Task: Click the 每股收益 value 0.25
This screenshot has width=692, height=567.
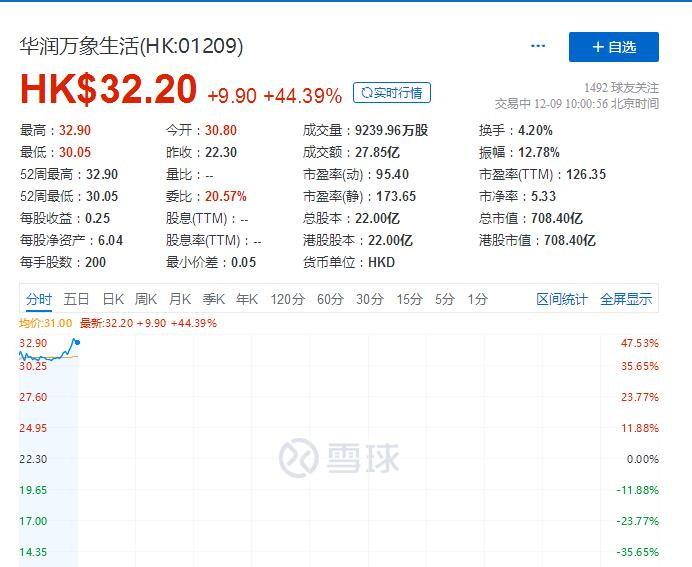Action: 98,218
